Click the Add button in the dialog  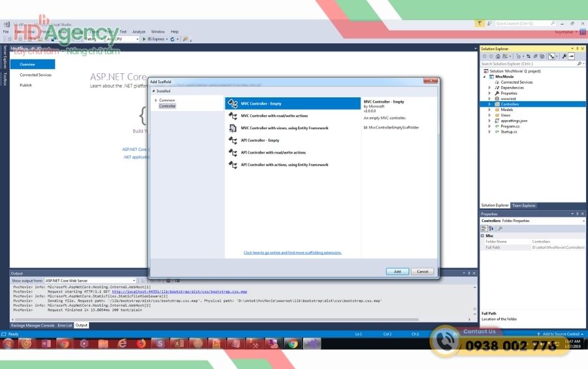tap(397, 272)
